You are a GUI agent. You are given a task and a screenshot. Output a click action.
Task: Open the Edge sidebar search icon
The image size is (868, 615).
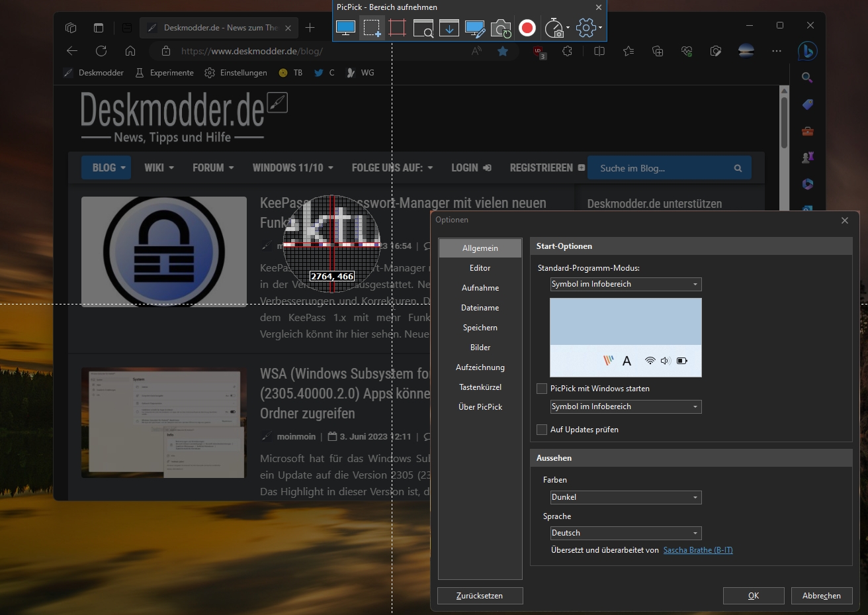click(807, 77)
